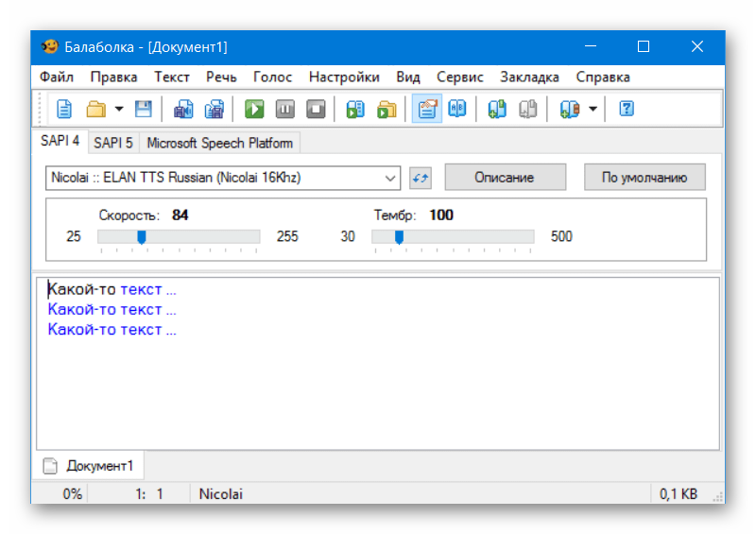Viewport: 756px width, 534px height.
Task: Open a file using folder icon
Action: click(x=96, y=109)
